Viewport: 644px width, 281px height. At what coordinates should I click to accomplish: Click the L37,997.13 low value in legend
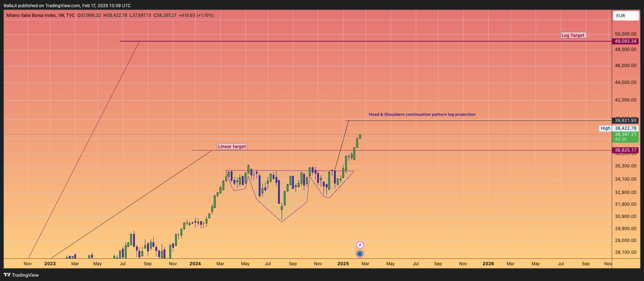coord(140,15)
